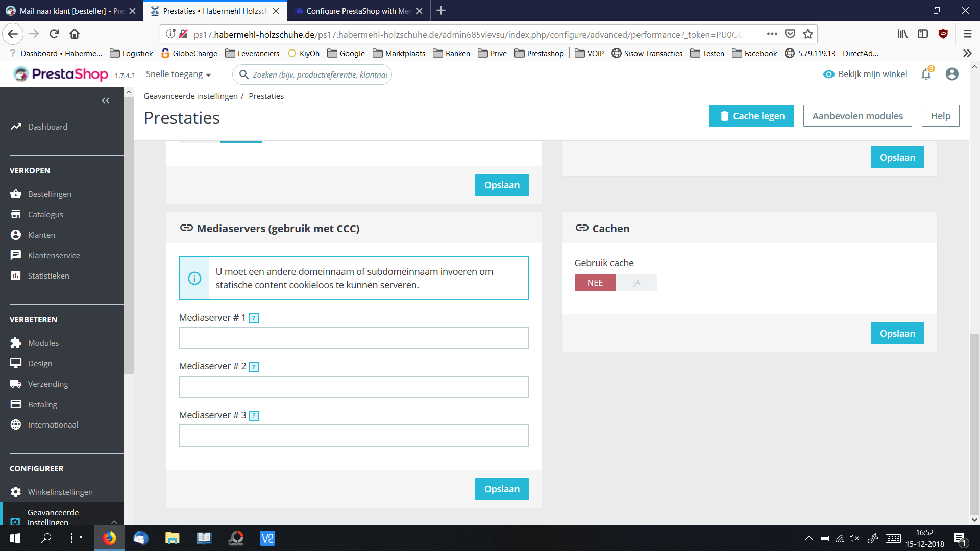
Task: Click Cache legen button
Action: click(751, 116)
